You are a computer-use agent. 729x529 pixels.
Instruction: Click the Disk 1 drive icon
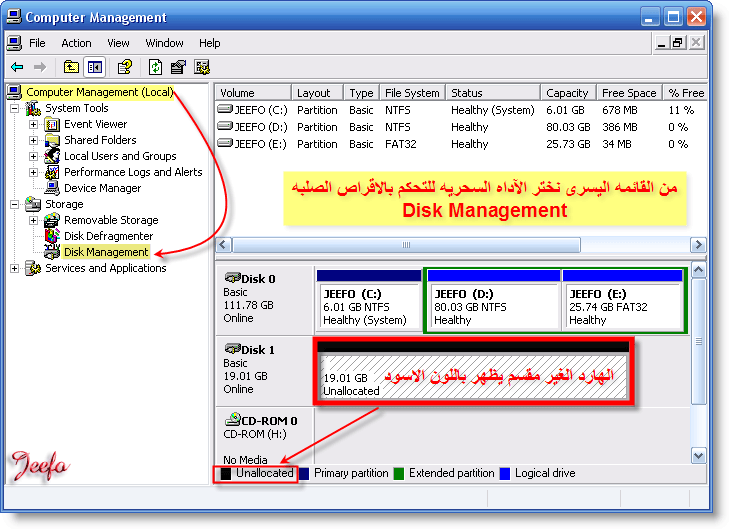(x=232, y=349)
